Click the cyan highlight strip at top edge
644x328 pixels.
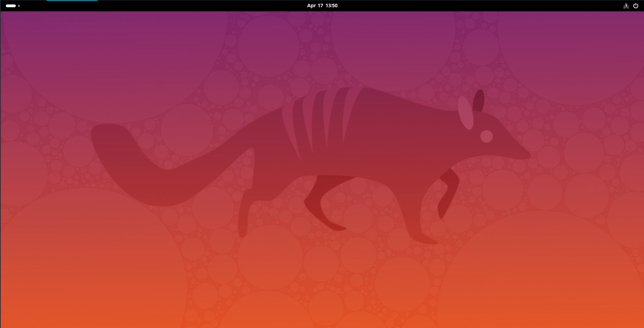pyautogui.click(x=72, y=0)
